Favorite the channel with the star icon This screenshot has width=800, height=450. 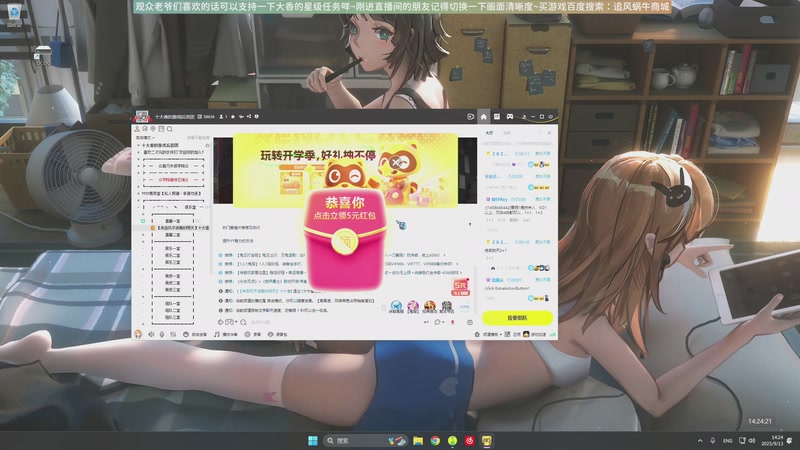[233, 117]
